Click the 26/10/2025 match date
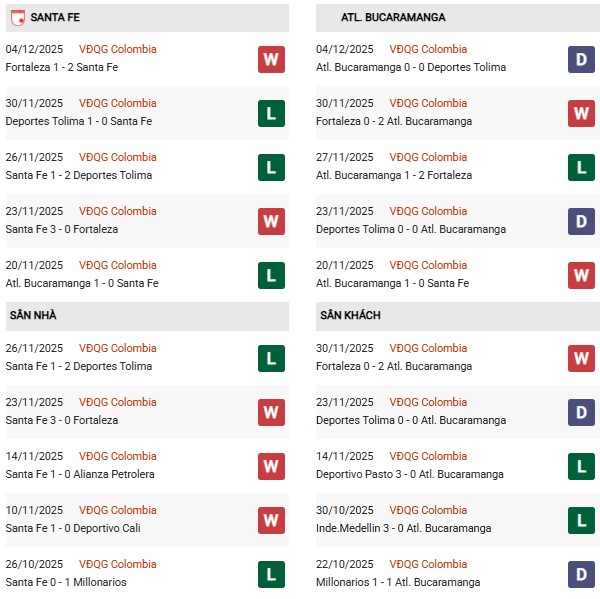 click(34, 564)
